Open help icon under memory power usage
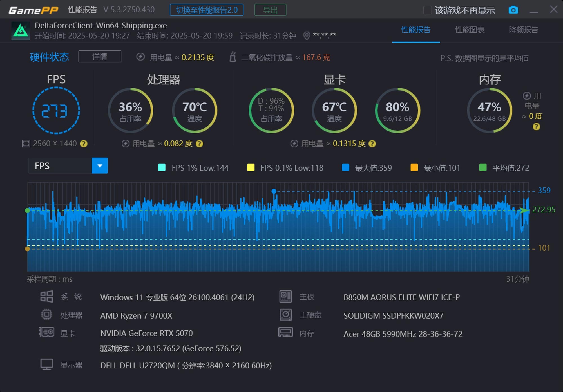563x392 pixels. pos(536,127)
